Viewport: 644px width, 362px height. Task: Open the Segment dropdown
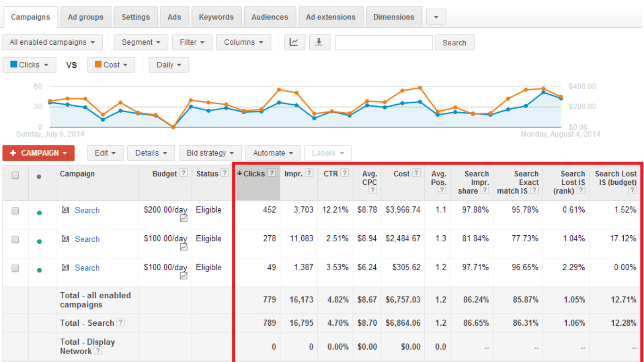coord(141,42)
